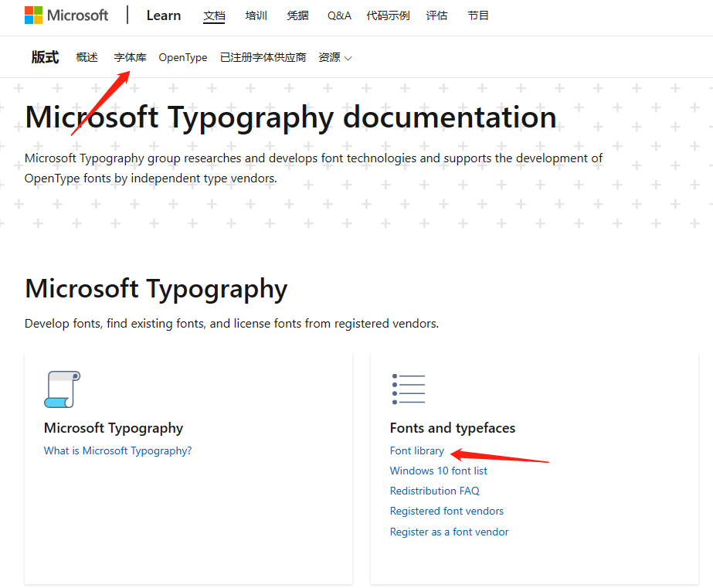Expand the 资源 dropdown menu
This screenshot has width=713, height=588.
pyautogui.click(x=335, y=57)
